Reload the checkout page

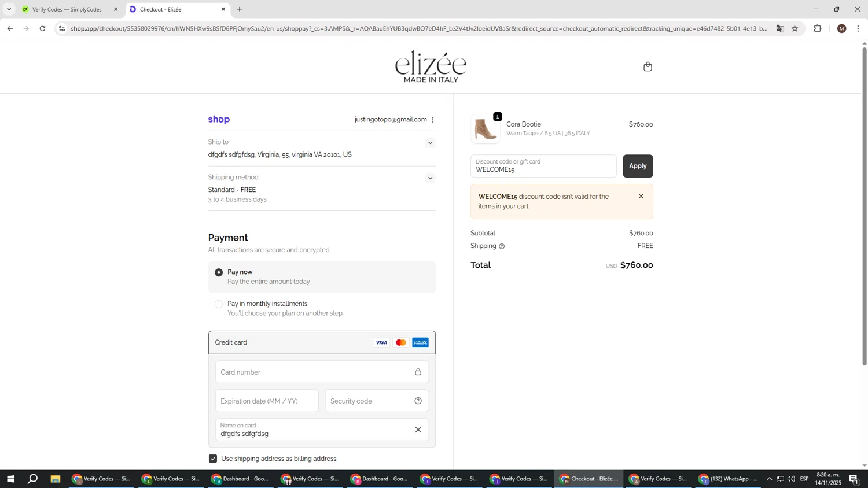[x=42, y=28]
